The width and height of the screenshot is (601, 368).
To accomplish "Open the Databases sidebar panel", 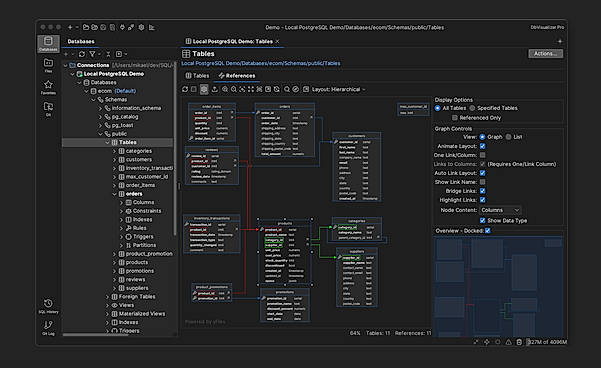I will (x=48, y=44).
